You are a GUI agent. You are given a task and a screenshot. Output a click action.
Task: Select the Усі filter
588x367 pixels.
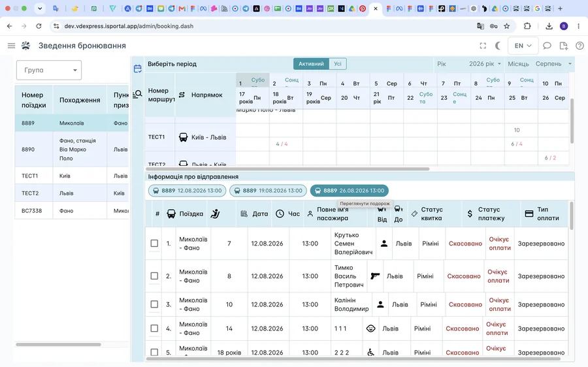pyautogui.click(x=338, y=64)
